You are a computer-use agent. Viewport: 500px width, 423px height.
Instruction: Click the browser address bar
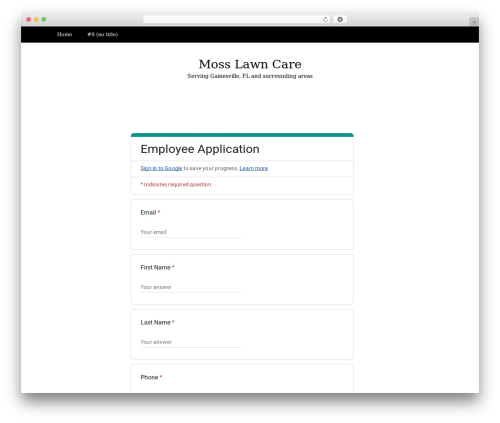[237, 19]
